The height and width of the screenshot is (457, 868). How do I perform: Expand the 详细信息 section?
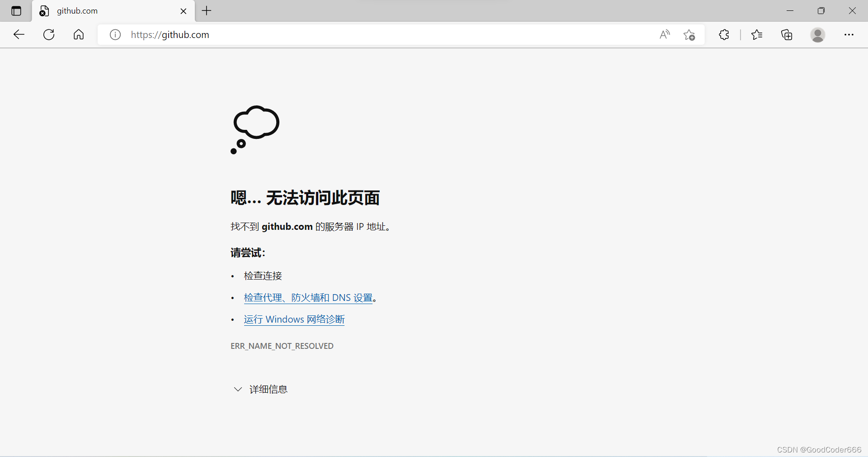(x=260, y=389)
